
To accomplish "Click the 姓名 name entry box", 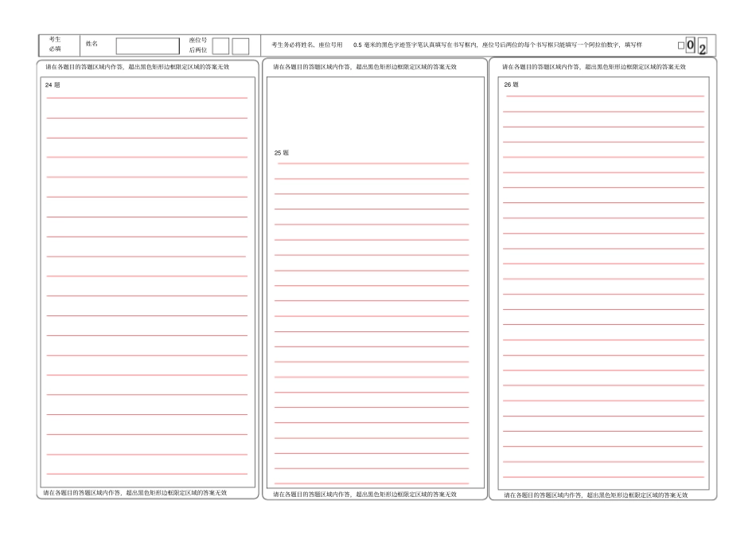I will coord(147,46).
